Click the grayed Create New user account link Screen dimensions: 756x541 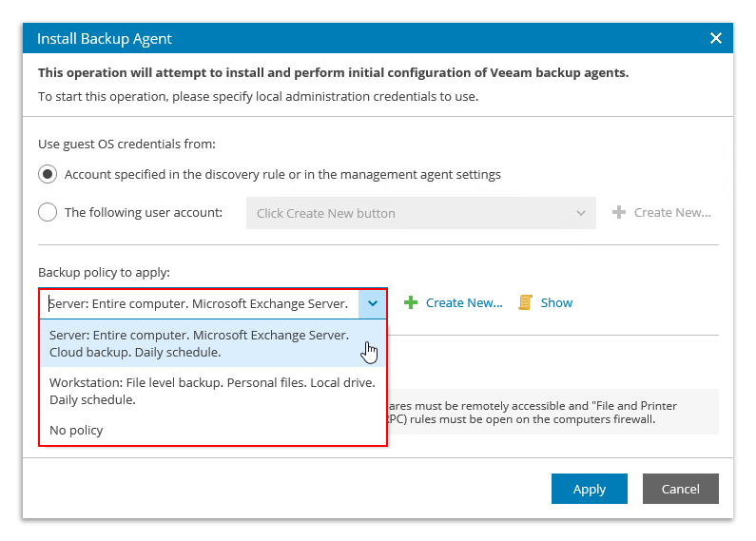tap(671, 212)
